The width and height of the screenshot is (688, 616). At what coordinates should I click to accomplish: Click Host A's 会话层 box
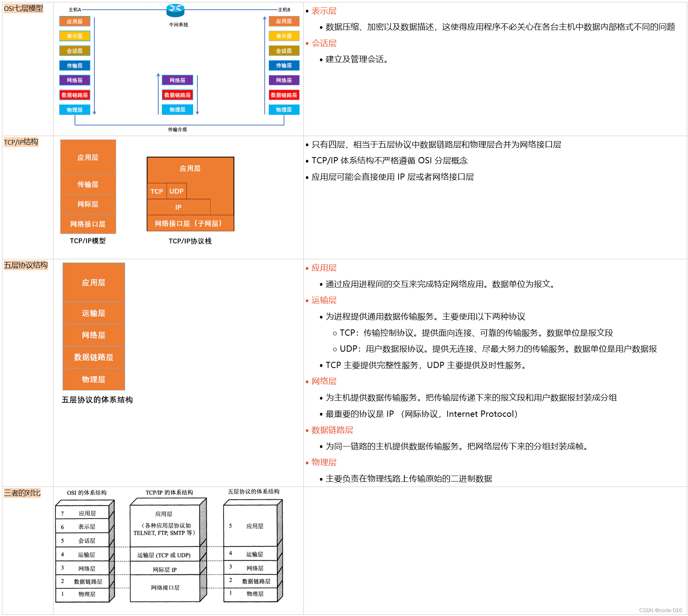click(x=74, y=51)
